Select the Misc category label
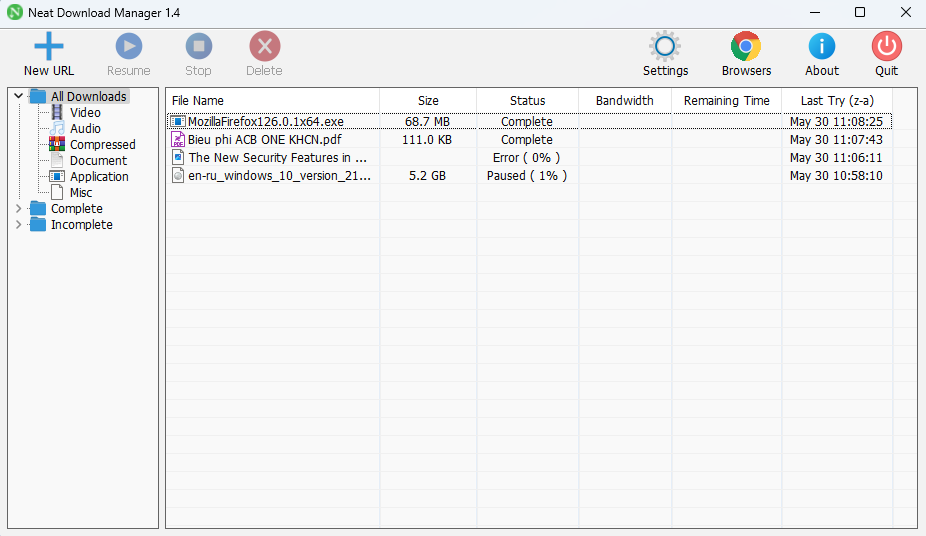Screen dimensions: 926x536 coord(81,192)
